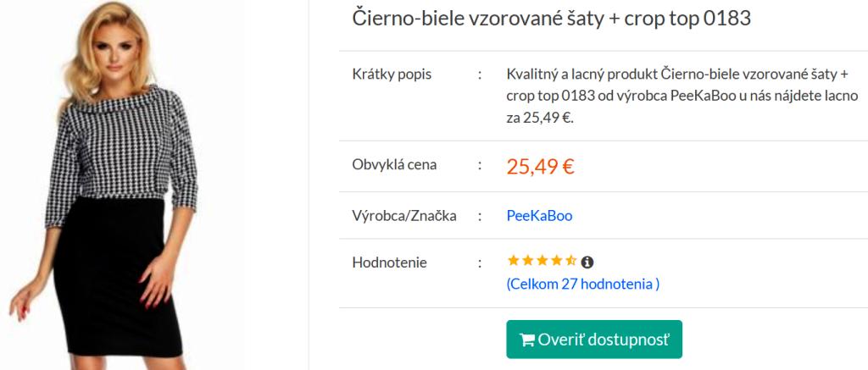
Task: Click the third rating star
Action: tap(542, 261)
